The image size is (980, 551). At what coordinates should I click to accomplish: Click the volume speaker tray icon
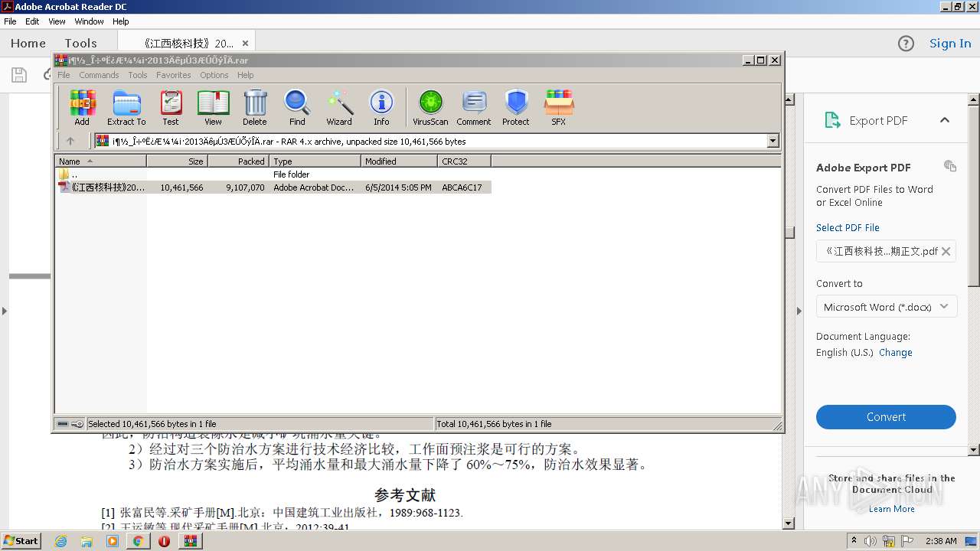[x=871, y=541]
